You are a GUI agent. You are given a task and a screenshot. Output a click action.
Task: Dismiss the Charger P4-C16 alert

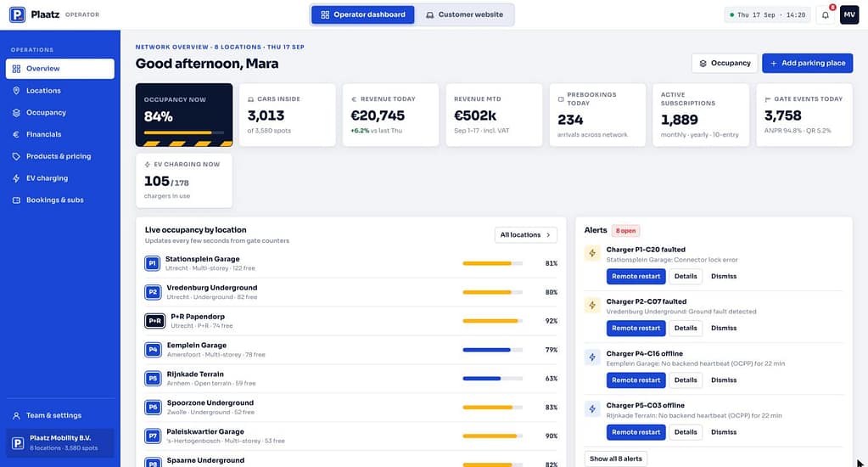click(724, 380)
